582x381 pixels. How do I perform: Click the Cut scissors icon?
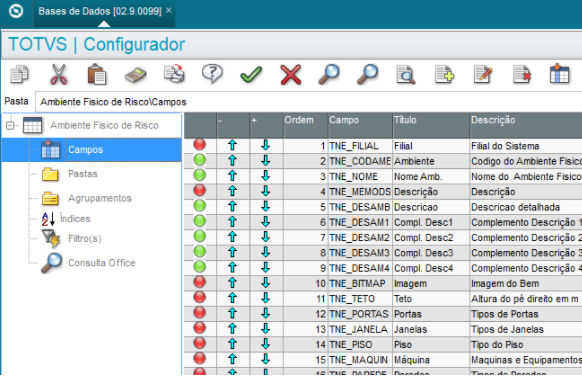click(59, 74)
